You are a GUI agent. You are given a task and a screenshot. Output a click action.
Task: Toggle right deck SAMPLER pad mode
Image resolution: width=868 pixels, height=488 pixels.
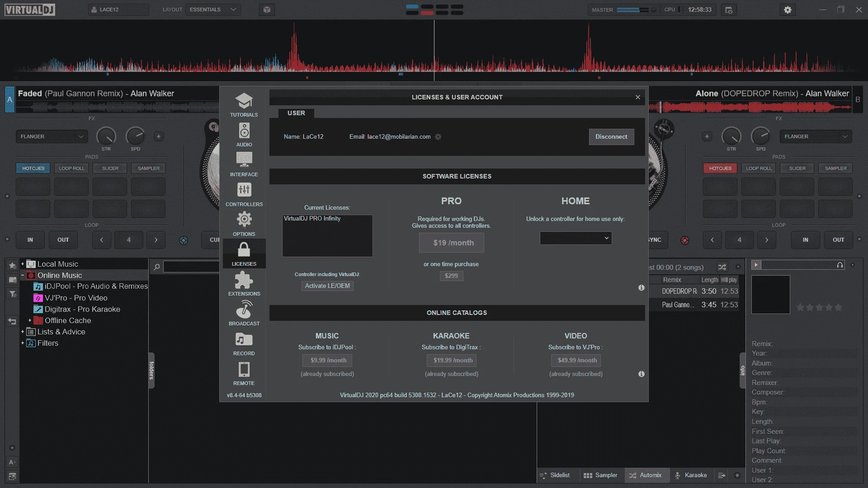click(835, 168)
